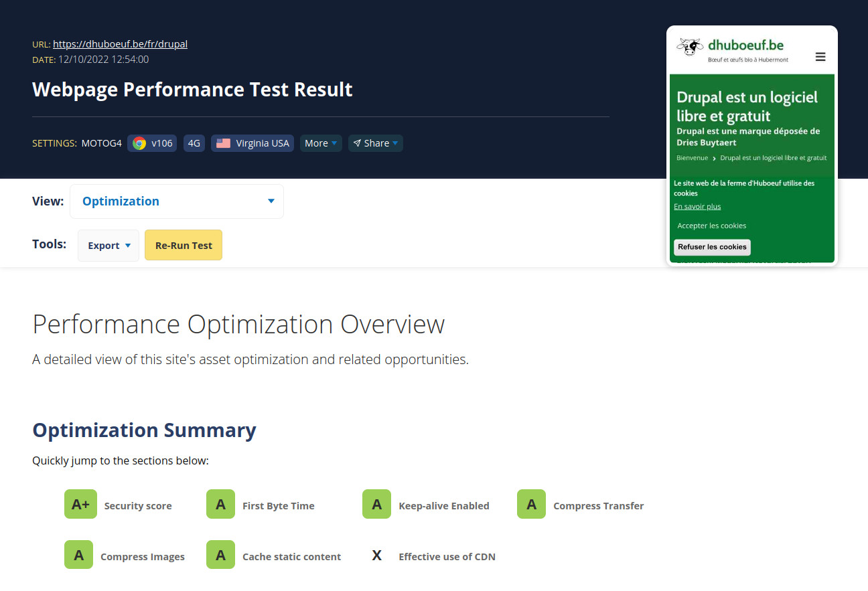
Task: Click the Compress Transfer A grade badge
Action: point(531,504)
